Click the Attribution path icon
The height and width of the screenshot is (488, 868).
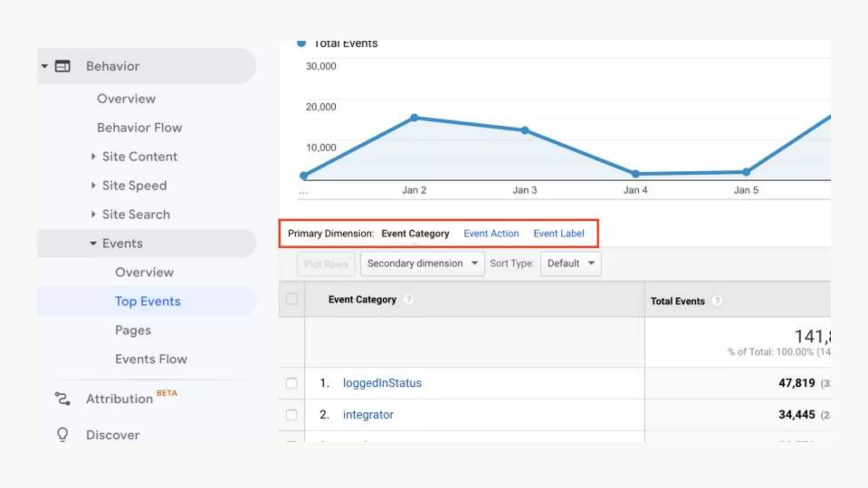point(62,399)
